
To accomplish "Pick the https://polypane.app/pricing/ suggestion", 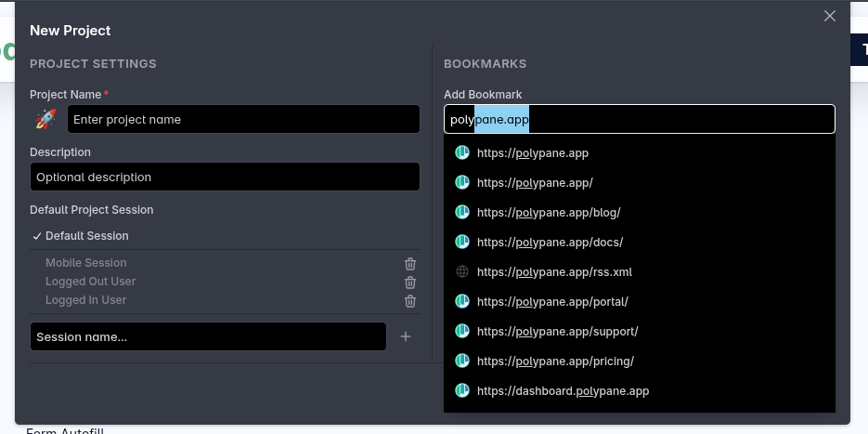I will point(640,361).
